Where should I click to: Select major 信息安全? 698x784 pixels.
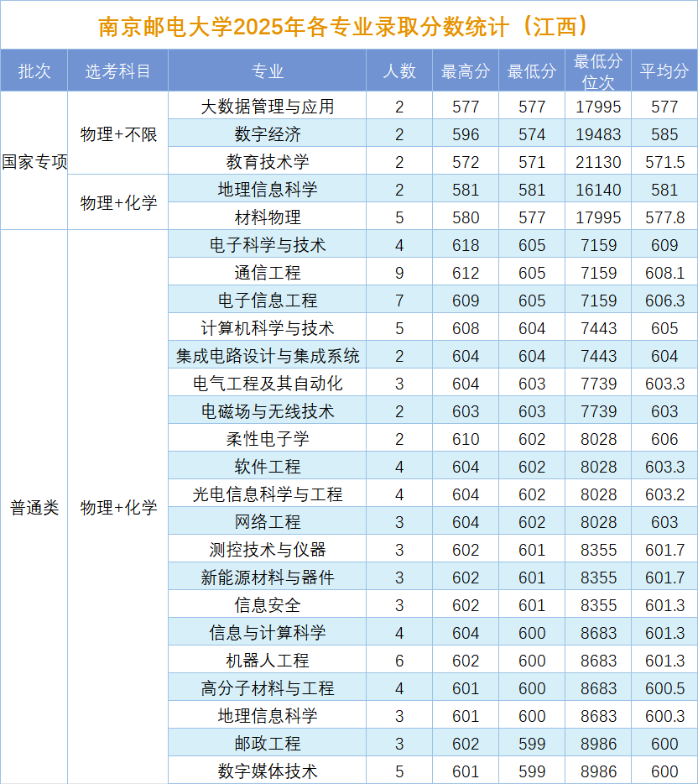268,605
